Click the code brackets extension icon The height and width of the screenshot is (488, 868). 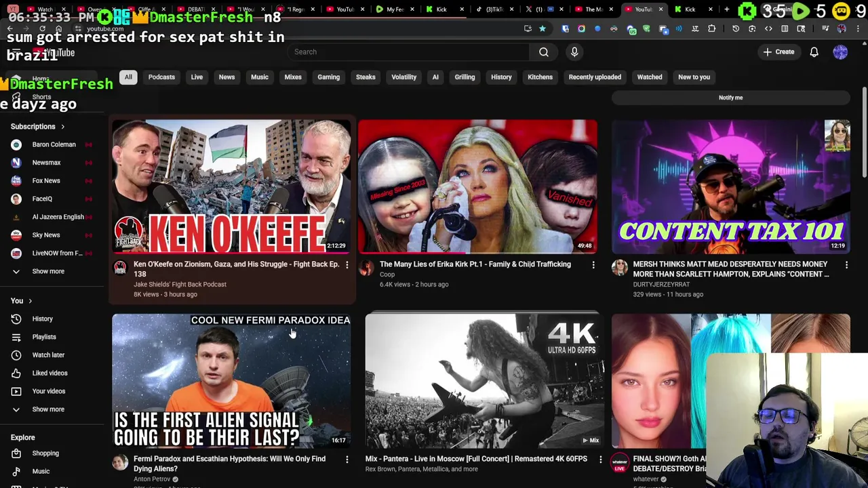[768, 28]
